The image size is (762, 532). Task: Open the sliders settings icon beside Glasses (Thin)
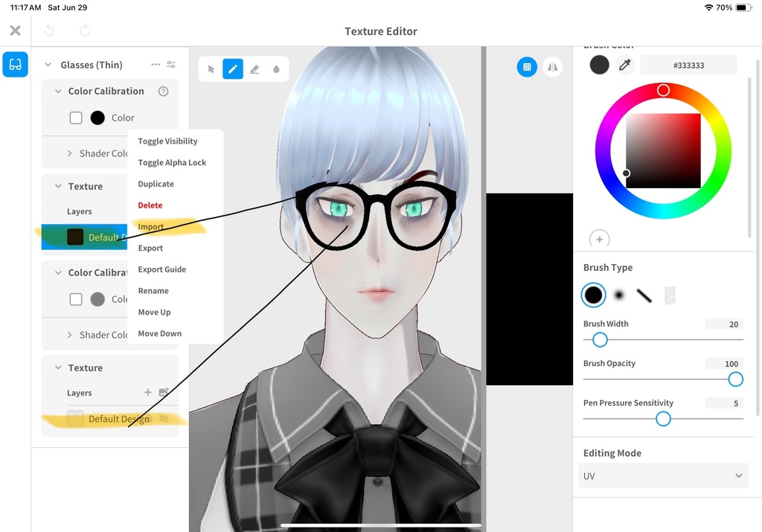coord(171,64)
